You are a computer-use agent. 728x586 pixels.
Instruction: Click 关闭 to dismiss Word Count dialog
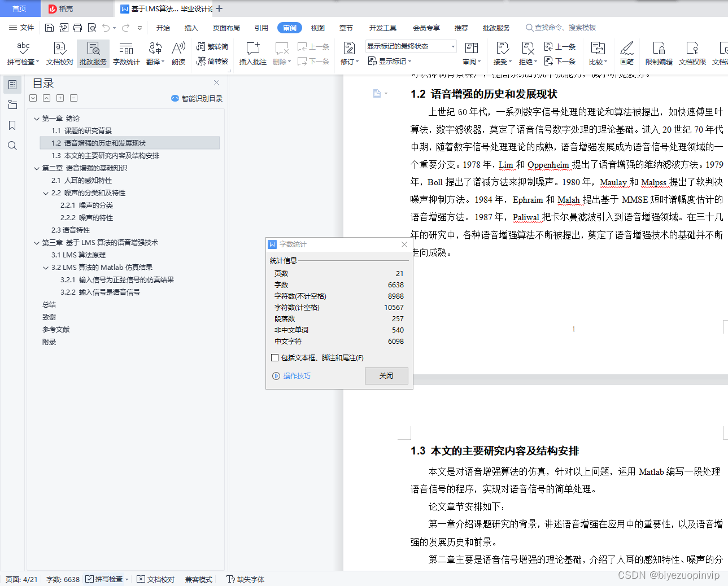click(x=386, y=376)
